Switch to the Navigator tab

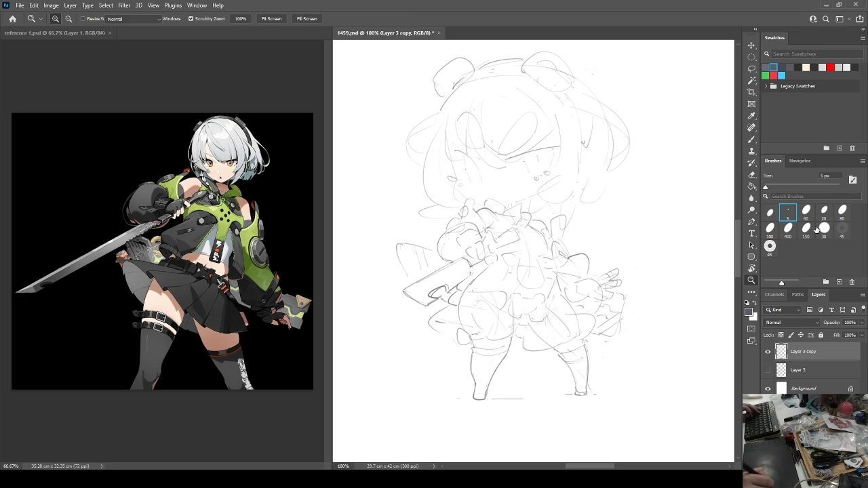point(800,161)
